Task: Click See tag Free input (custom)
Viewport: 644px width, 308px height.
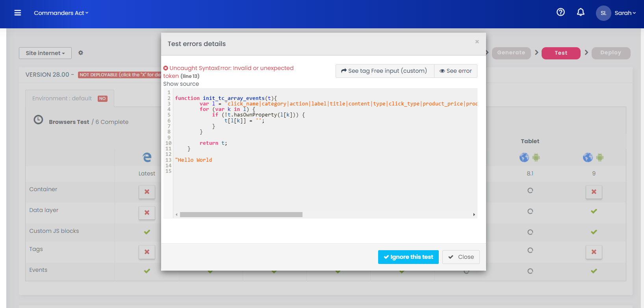Action: (384, 71)
